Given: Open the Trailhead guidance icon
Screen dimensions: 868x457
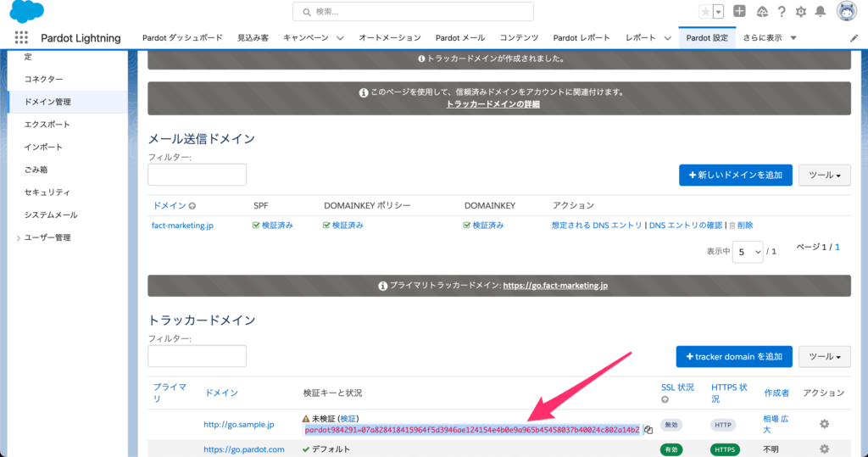Looking at the screenshot, I should (762, 12).
